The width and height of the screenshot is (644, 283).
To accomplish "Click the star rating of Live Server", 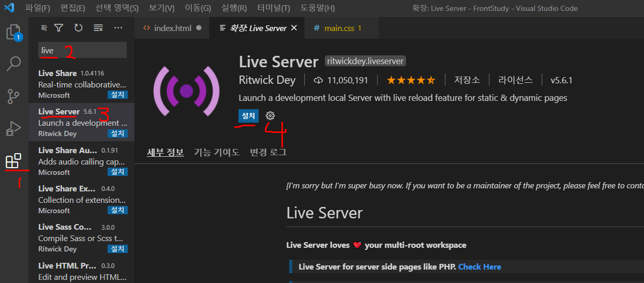I will coord(411,80).
